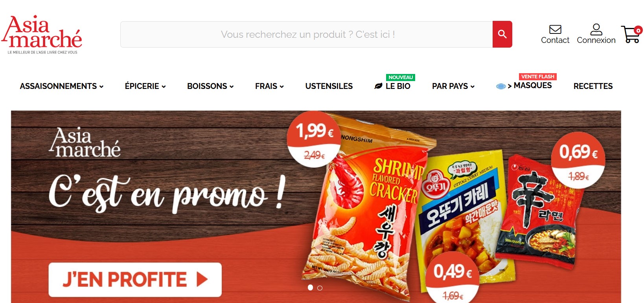Screen dimensions: 644x303
Task: Open the PAR PAYS dropdown
Action: click(453, 86)
